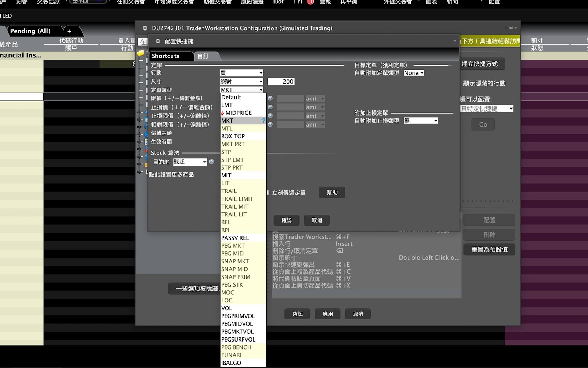
Task: Click quantity field showing 200
Action: [x=281, y=82]
